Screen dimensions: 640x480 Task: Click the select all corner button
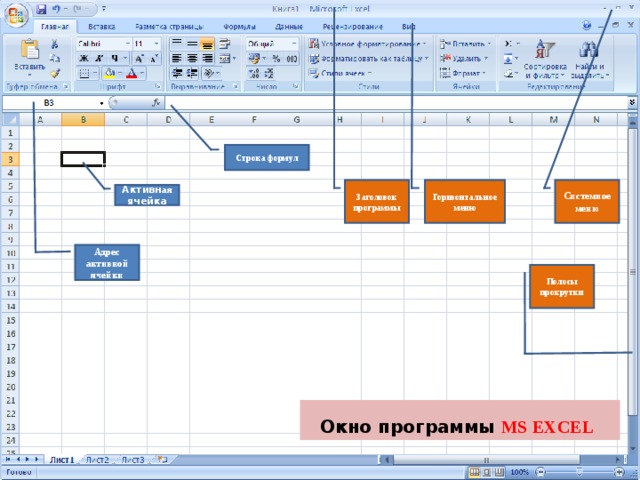(10, 120)
